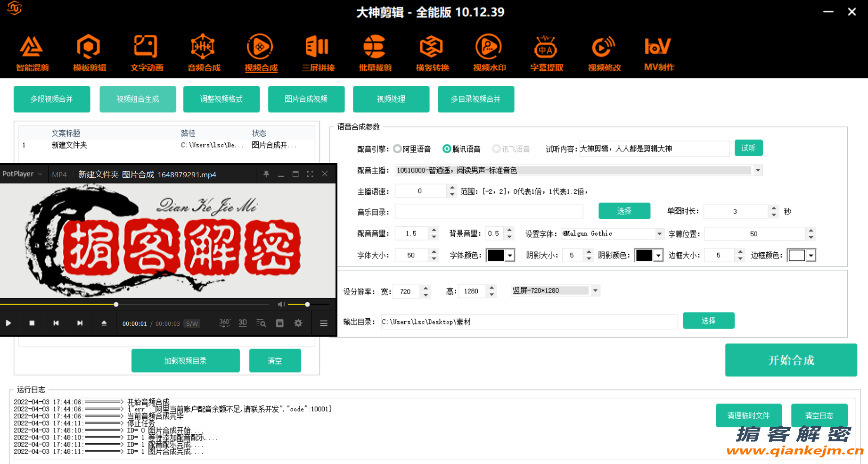Open PotPlayer playlist search icon
Viewport: 868px width, 464px height.
point(261,323)
